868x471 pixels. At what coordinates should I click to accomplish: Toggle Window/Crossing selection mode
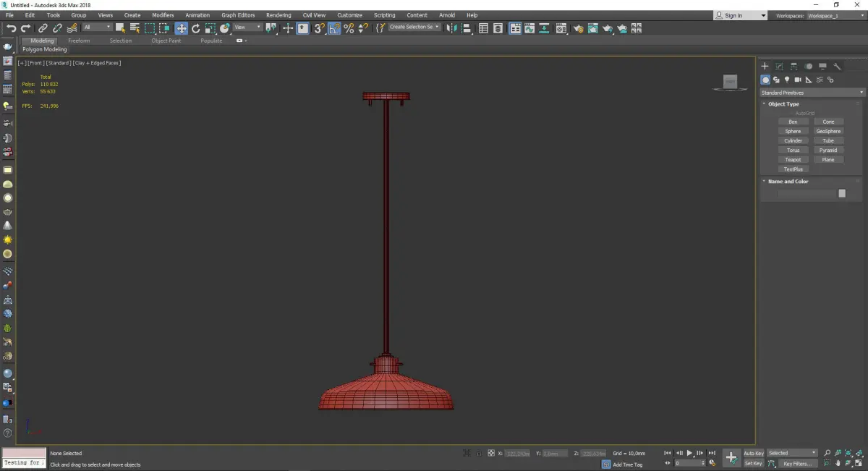[x=164, y=28]
